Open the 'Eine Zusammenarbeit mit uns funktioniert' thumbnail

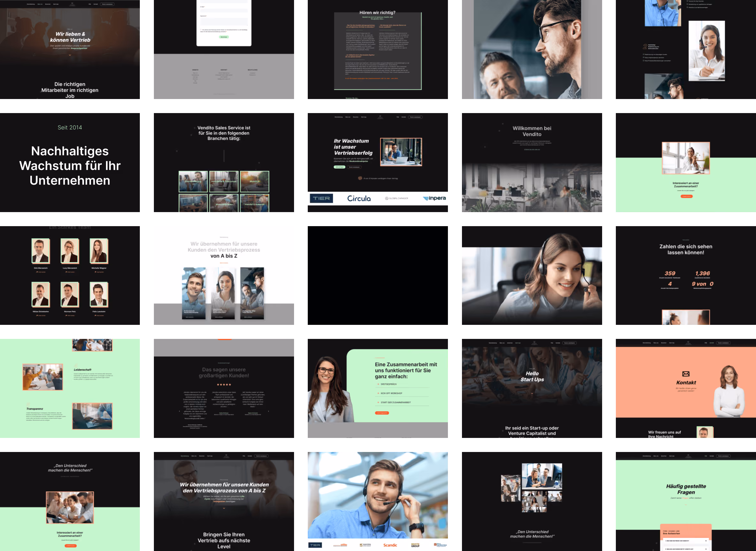(378, 388)
